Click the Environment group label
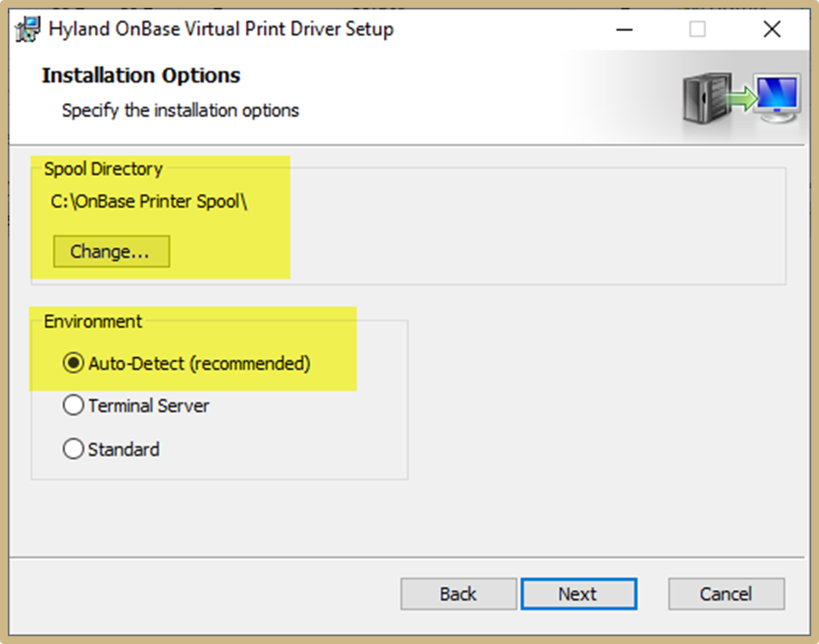Image resolution: width=819 pixels, height=644 pixels. click(x=93, y=321)
